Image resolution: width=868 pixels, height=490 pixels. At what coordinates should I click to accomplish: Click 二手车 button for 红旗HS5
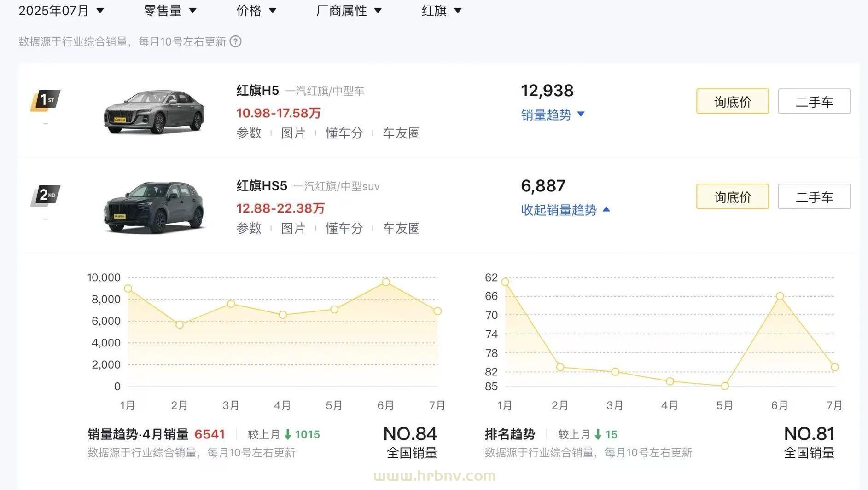(814, 197)
